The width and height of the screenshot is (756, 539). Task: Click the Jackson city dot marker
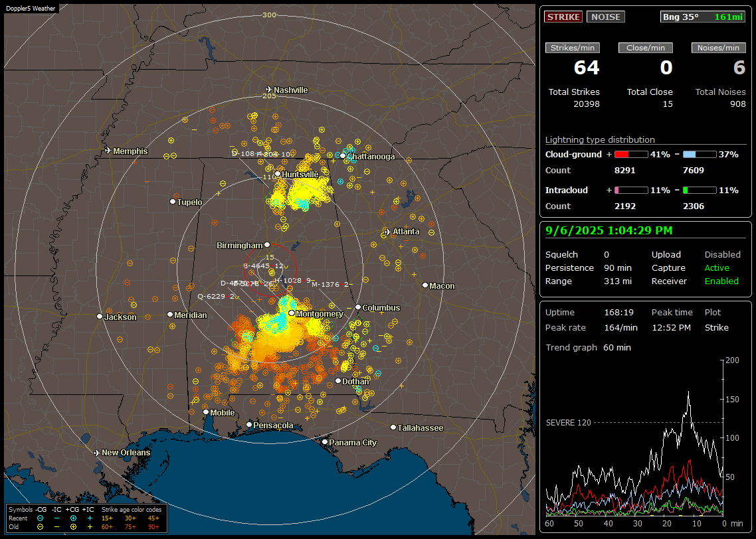(100, 317)
